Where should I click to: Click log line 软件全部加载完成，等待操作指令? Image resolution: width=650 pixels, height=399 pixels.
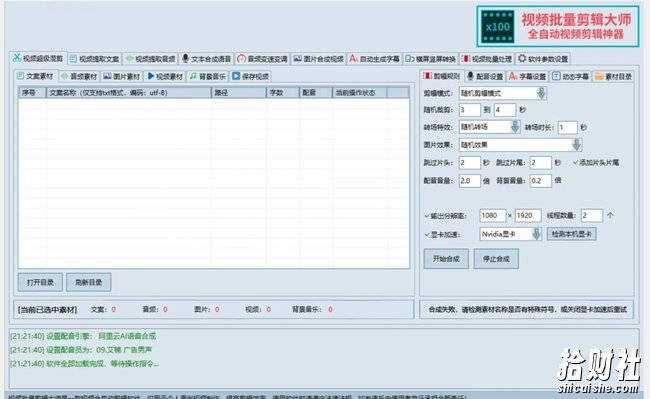click(84, 364)
